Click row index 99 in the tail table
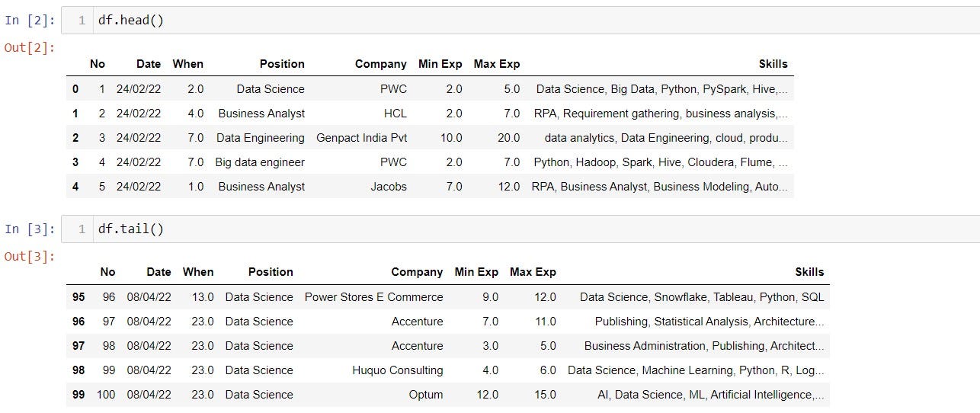Image resolution: width=980 pixels, height=413 pixels. pyautogui.click(x=78, y=395)
